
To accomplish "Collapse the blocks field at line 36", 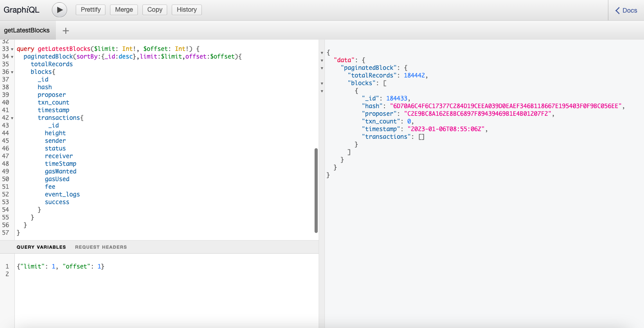I will 12,72.
